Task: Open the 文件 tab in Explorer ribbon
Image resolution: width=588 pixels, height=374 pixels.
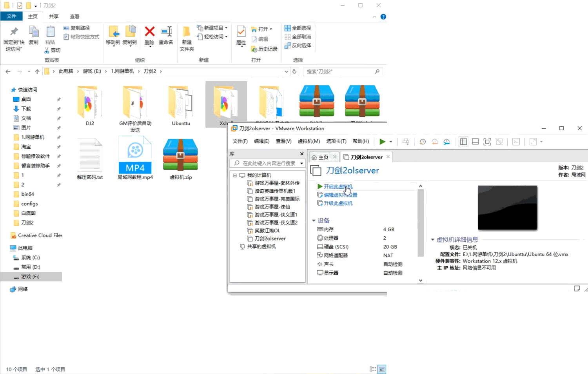Action: tap(11, 16)
